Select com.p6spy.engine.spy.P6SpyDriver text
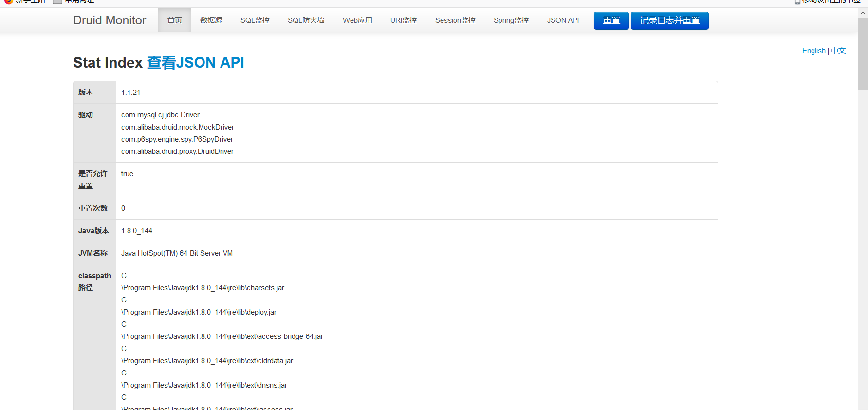Screen dimensions: 868x410 coord(177,139)
